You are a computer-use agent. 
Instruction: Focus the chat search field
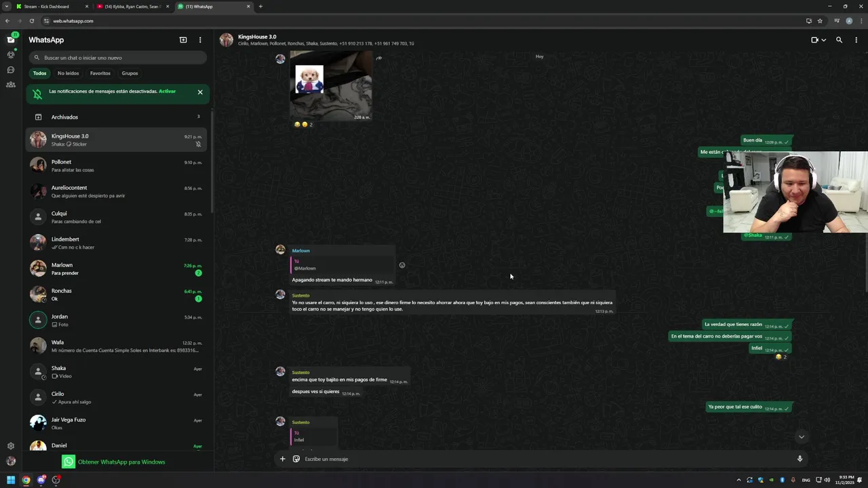pos(117,58)
